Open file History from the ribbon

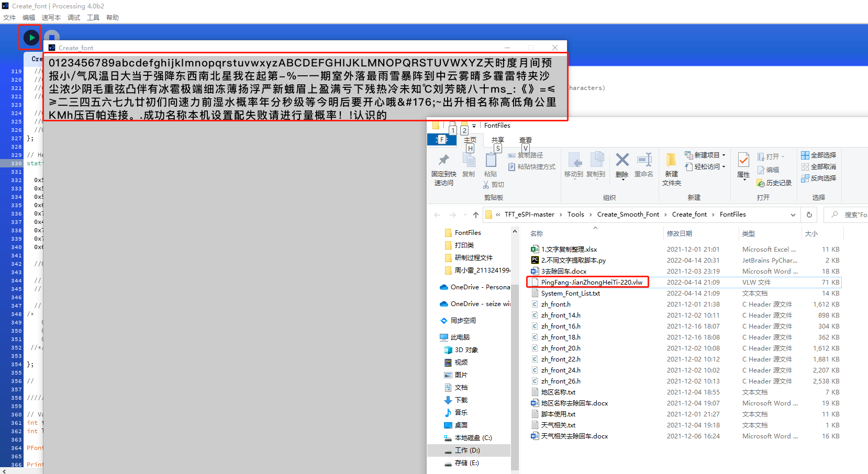[x=774, y=183]
